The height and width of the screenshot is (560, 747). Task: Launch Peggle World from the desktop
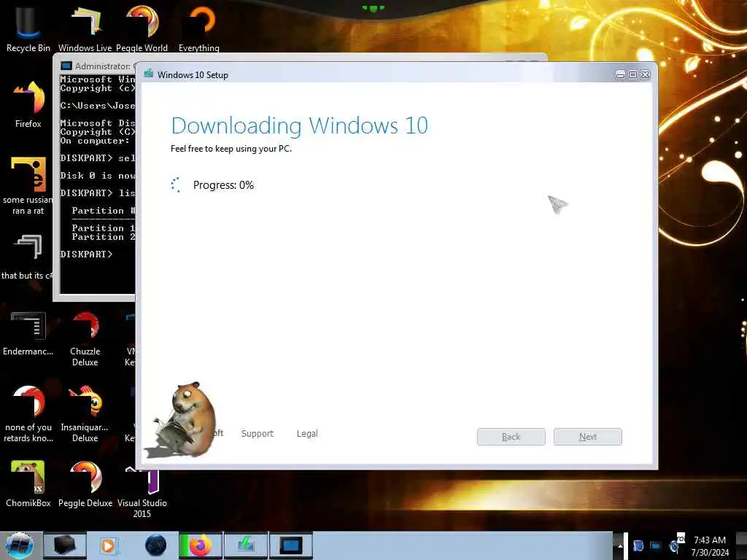[x=142, y=28]
